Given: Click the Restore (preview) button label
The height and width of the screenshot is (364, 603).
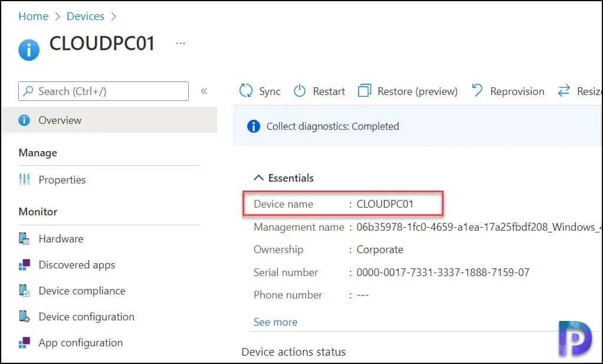Looking at the screenshot, I should click(418, 91).
